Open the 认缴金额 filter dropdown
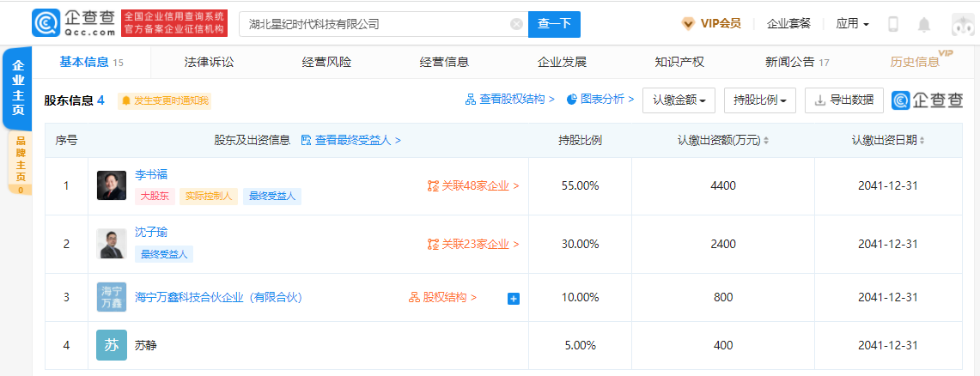Image resolution: width=980 pixels, height=376 pixels. click(x=679, y=100)
